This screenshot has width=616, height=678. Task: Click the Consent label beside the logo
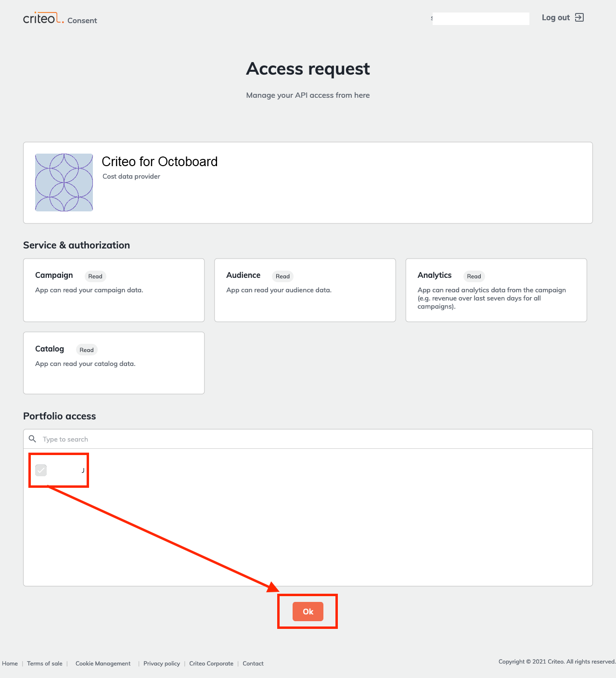click(x=82, y=20)
